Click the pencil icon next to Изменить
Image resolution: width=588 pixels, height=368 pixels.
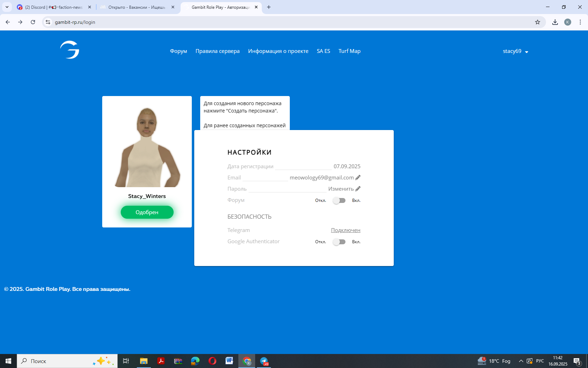pyautogui.click(x=358, y=189)
